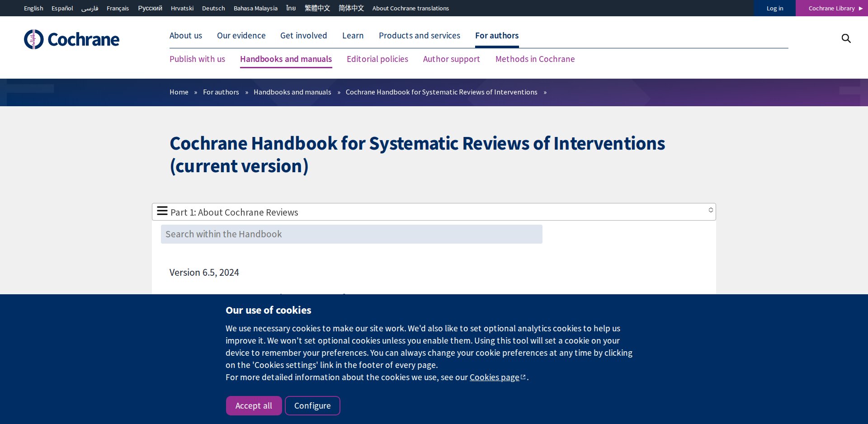Open the hamburger menu icon beside Part 1
868x424 pixels.
click(x=162, y=211)
